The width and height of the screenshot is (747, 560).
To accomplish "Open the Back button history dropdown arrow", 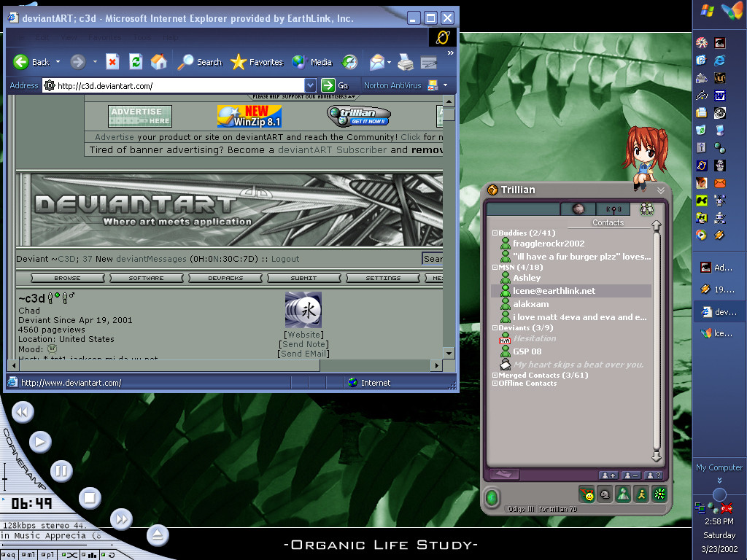I will pyautogui.click(x=58, y=62).
